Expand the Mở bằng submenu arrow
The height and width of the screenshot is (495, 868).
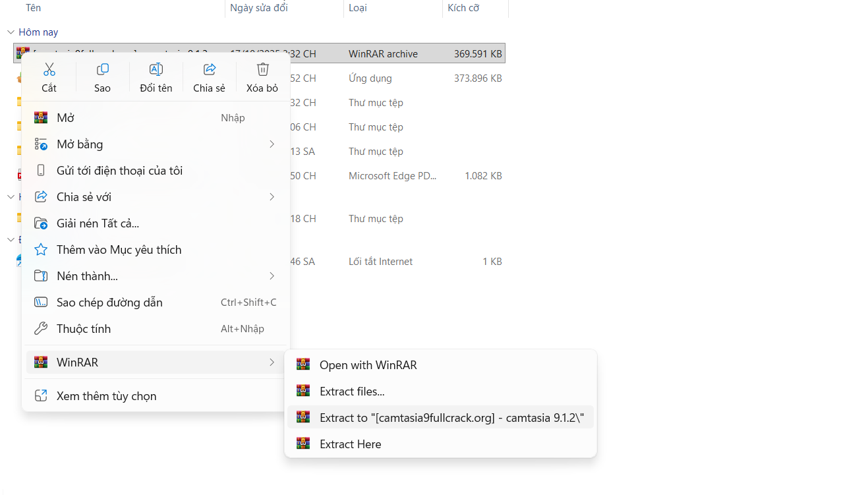pyautogui.click(x=272, y=144)
